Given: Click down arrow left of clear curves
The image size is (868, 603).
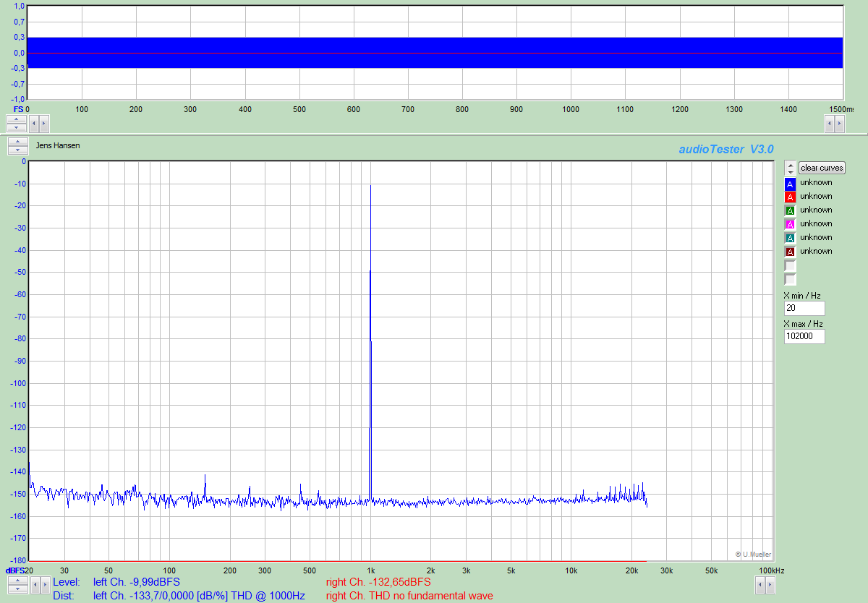Looking at the screenshot, I should click(790, 171).
